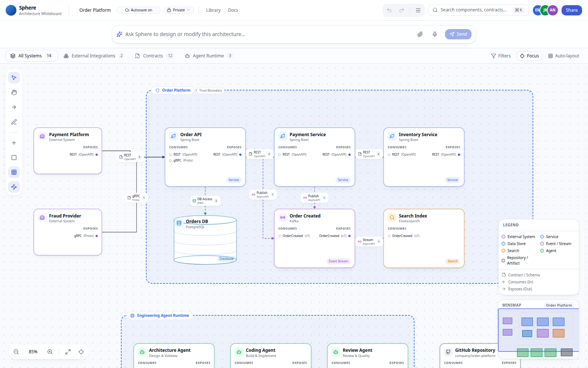588x368 pixels.
Task: Toggle Data Store legend filter
Action: 513,244
